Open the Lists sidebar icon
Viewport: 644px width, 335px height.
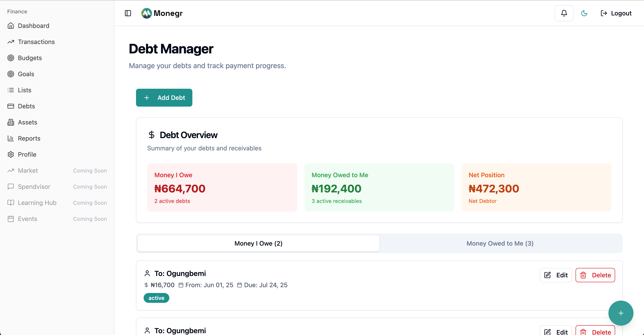(x=11, y=90)
